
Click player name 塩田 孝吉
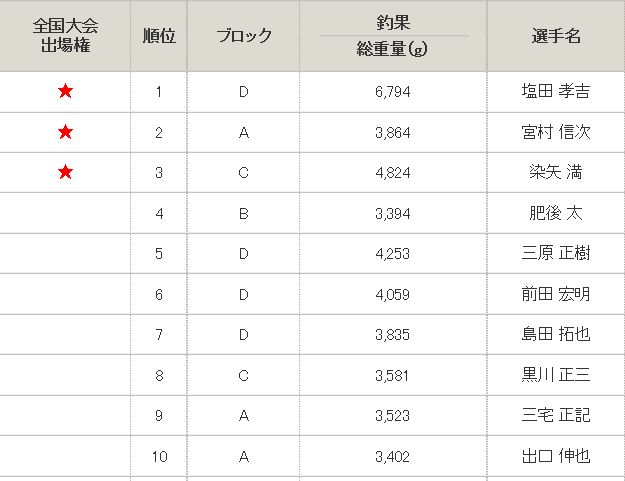[556, 92]
